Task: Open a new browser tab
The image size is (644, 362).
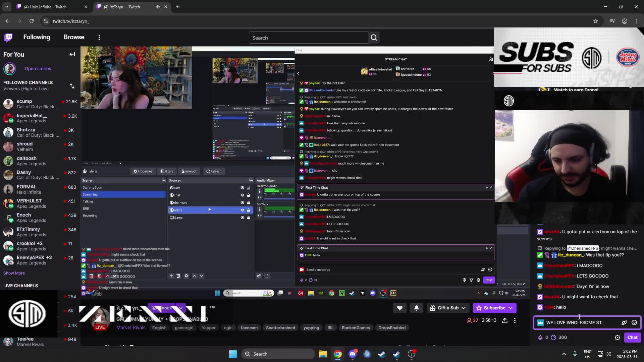Action: pyautogui.click(x=178, y=7)
